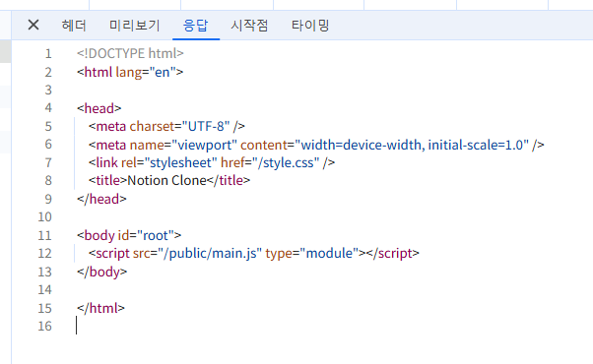Click the closing </head> tag
Viewport: 593px width, 364px height.
click(101, 199)
